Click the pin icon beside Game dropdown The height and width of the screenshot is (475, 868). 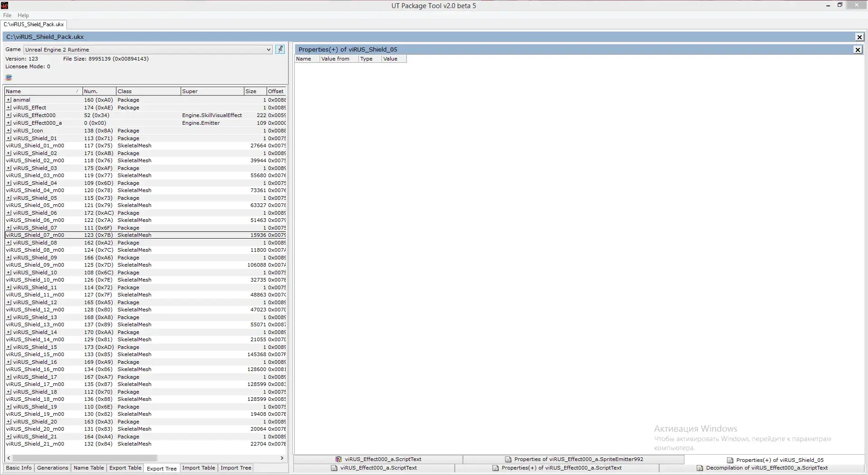tap(280, 49)
